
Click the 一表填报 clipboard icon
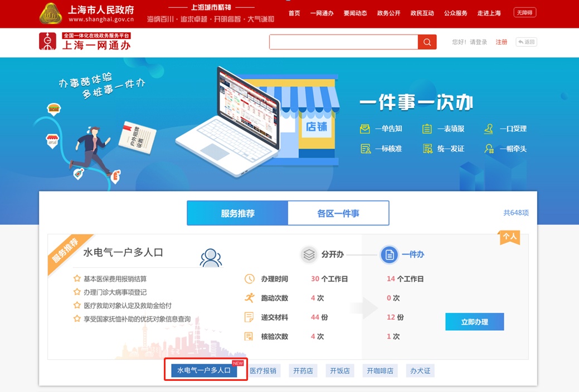pyautogui.click(x=427, y=129)
